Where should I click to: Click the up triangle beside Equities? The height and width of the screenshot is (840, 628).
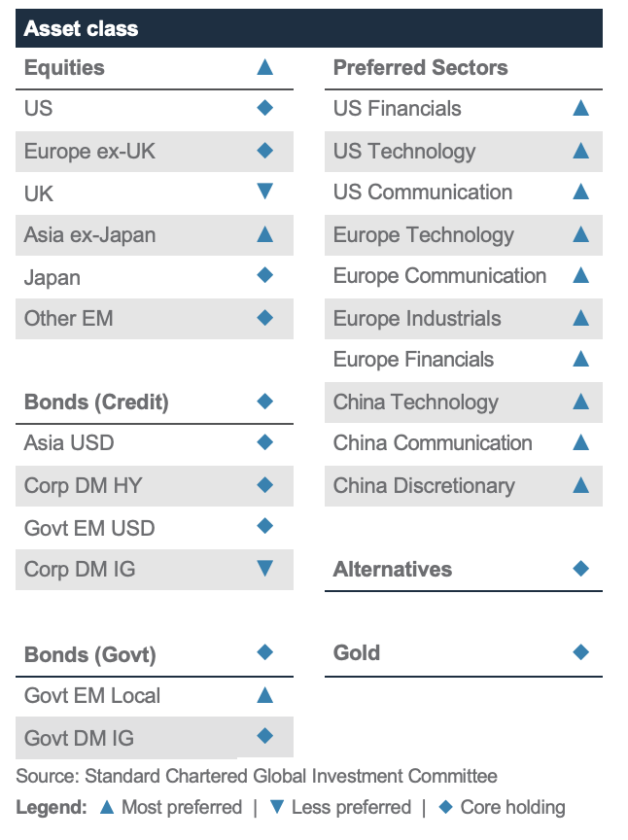click(264, 67)
